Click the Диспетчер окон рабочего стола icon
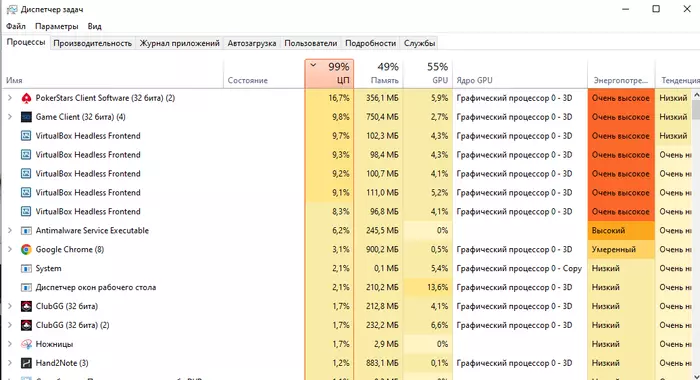The image size is (700, 380). click(x=26, y=288)
